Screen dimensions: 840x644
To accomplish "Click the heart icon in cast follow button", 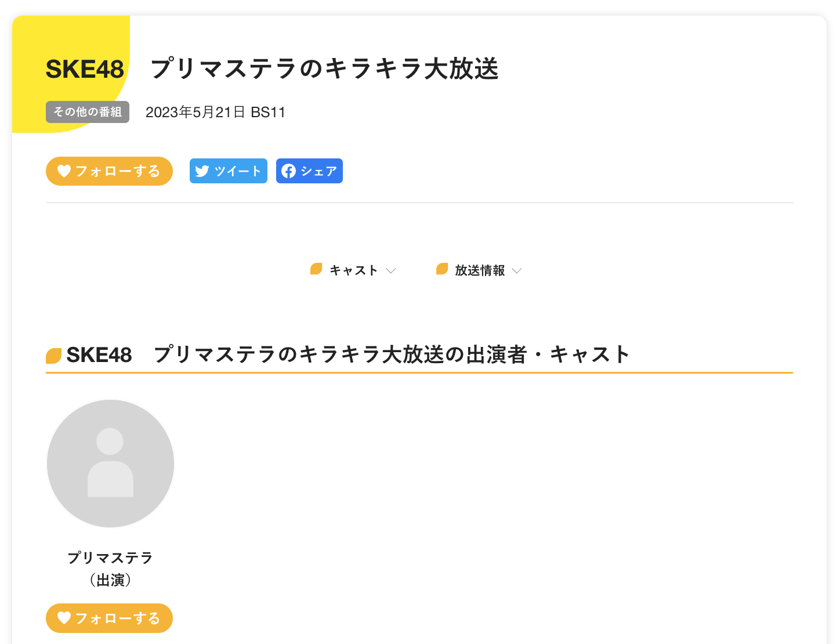I will (64, 618).
